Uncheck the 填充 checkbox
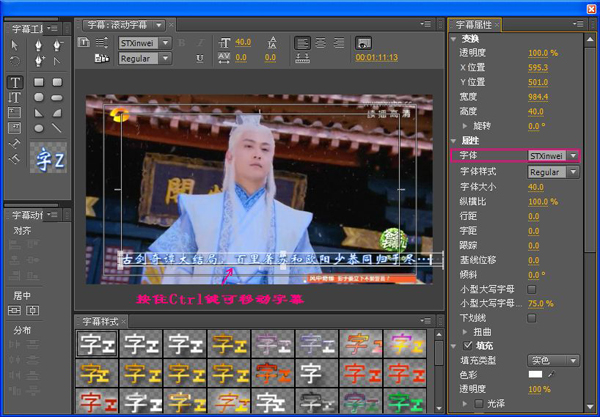Screen dimensions: 600x417 pyautogui.click(x=467, y=345)
